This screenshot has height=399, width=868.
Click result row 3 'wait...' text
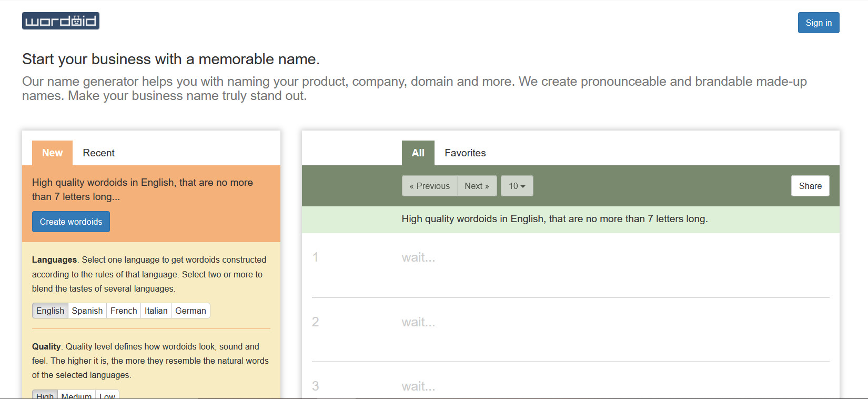[x=418, y=386]
